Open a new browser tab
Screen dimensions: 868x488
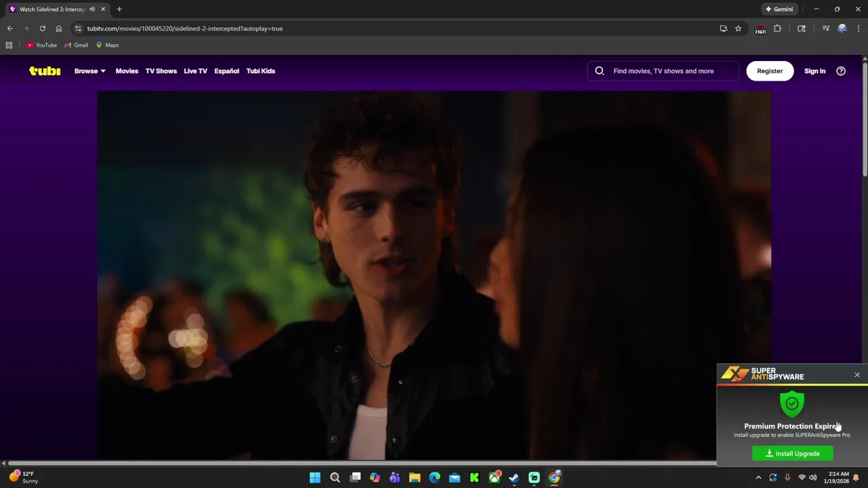[x=119, y=9]
